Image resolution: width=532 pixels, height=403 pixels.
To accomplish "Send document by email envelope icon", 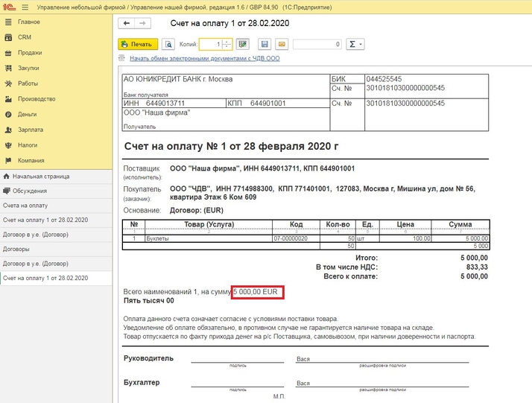I will pyautogui.click(x=281, y=45).
